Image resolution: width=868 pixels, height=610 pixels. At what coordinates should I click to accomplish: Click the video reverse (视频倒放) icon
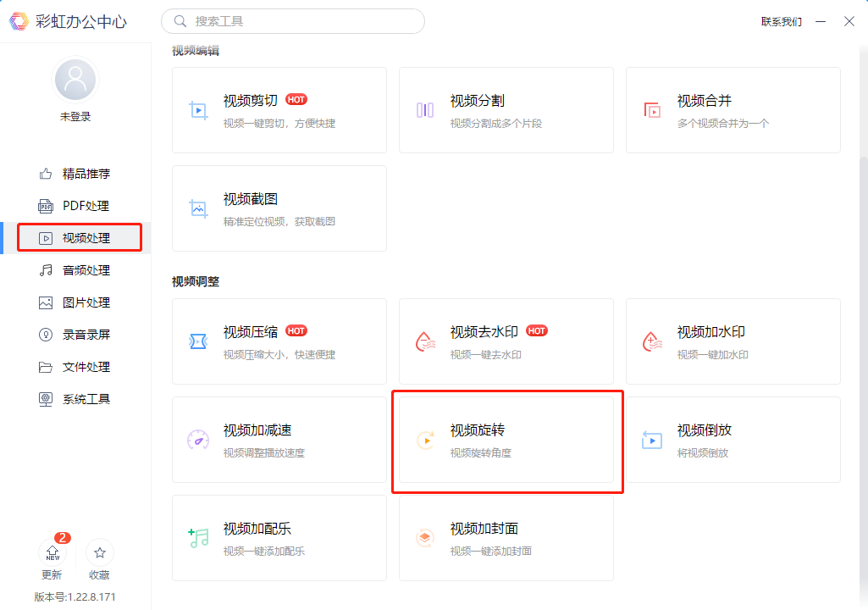[x=652, y=440]
